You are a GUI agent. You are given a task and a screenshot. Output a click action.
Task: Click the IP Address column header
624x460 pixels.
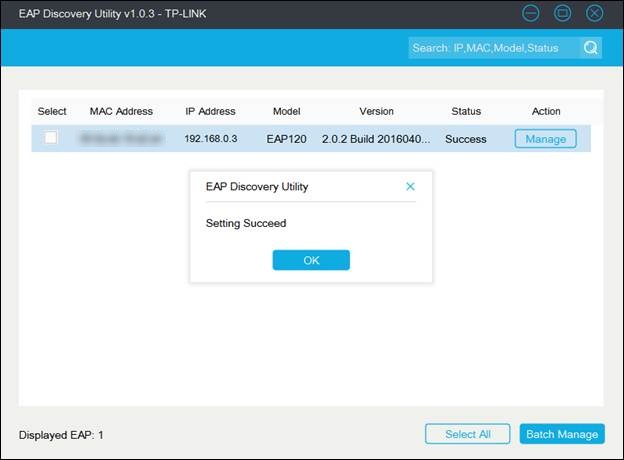pos(210,111)
